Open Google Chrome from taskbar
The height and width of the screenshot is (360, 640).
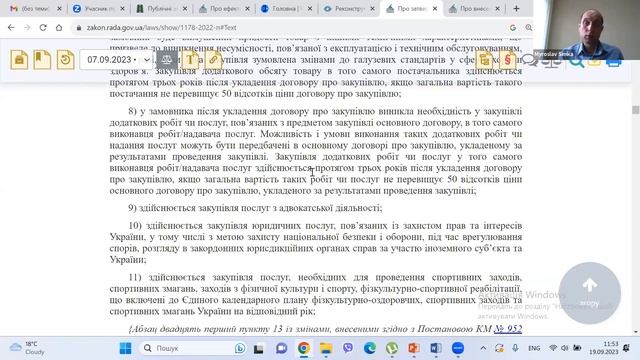tap(304, 348)
